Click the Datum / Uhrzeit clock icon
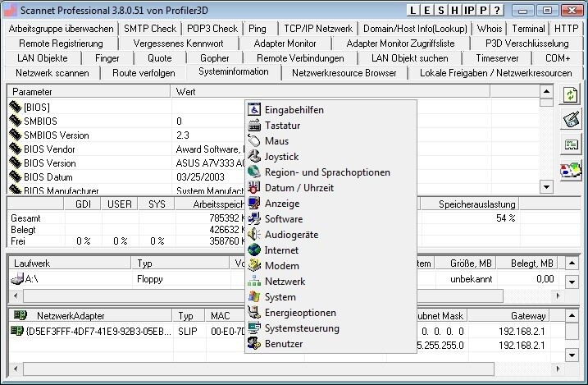588x385 pixels. (254, 188)
